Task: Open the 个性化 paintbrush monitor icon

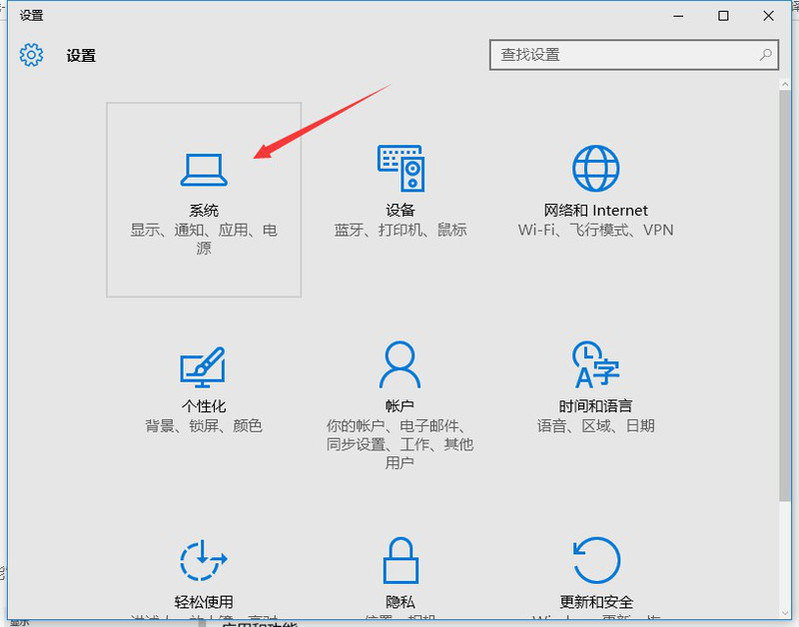Action: click(203, 367)
